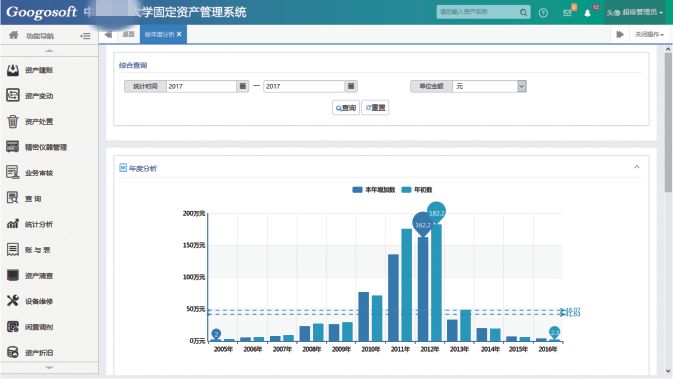Click the 2012年 本年增加数 bar
Image resolution: width=673 pixels, height=379 pixels.
tap(423, 289)
